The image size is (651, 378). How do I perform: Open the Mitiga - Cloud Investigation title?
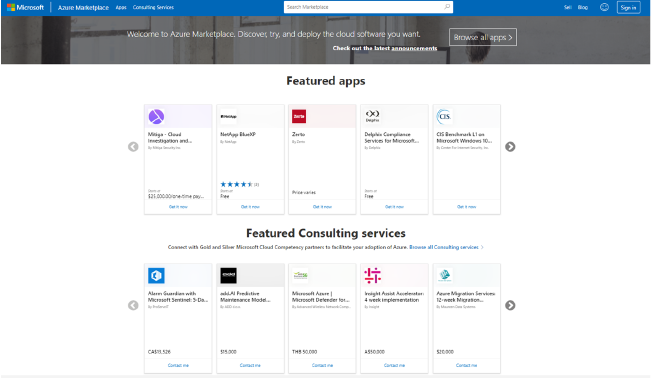pos(170,137)
